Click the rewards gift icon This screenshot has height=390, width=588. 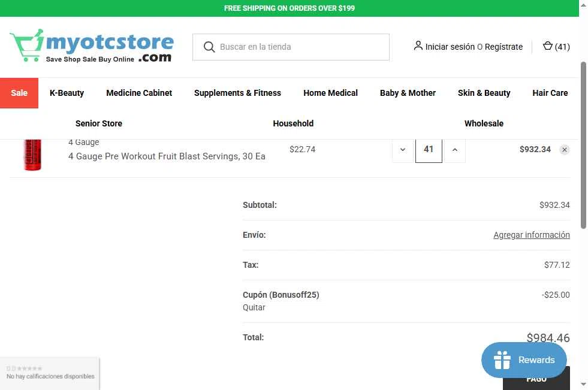coord(502,360)
